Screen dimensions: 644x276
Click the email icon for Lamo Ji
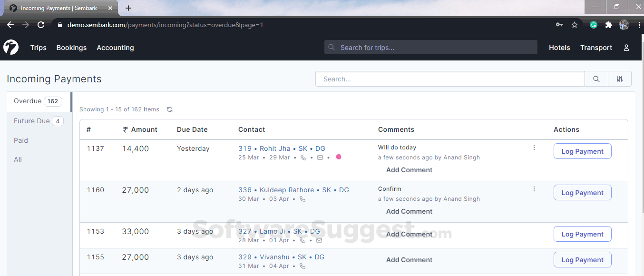coord(319,240)
